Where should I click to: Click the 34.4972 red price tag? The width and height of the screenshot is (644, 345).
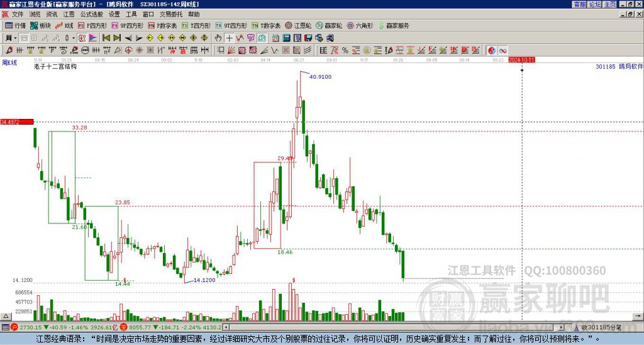click(17, 122)
